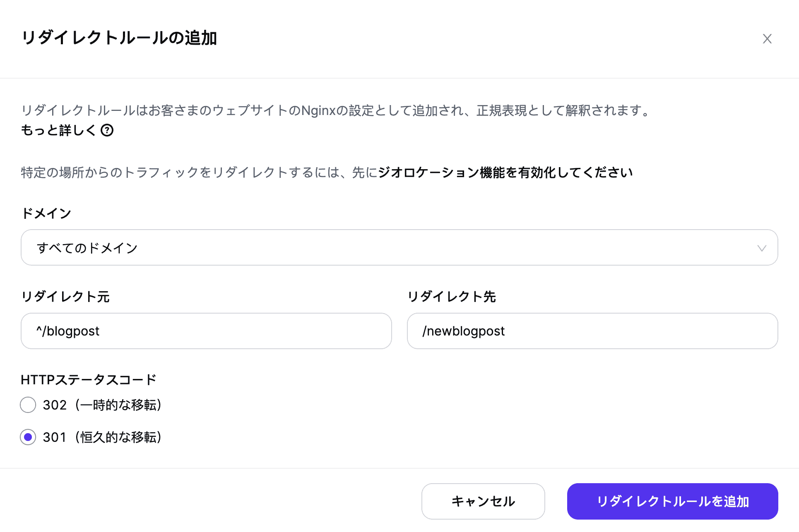Click すべてのドメイン dropdown to change domain

(399, 248)
